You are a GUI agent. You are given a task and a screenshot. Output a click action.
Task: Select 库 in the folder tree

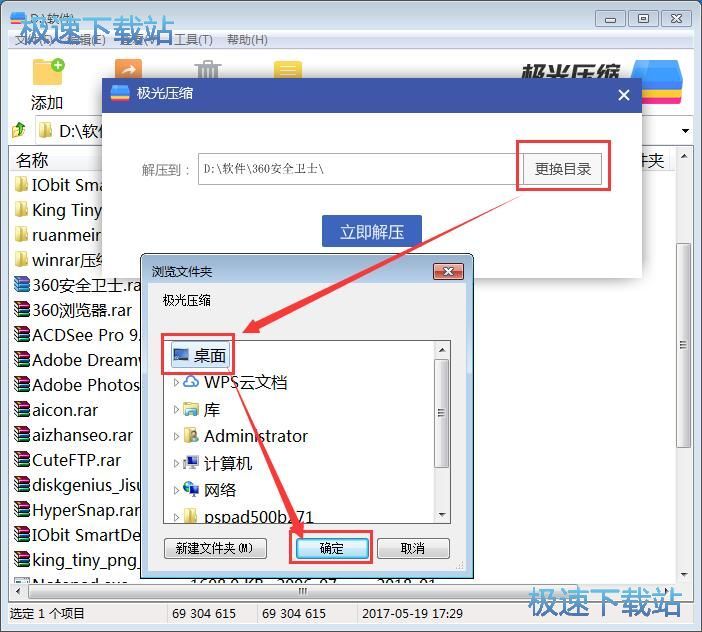pos(212,409)
